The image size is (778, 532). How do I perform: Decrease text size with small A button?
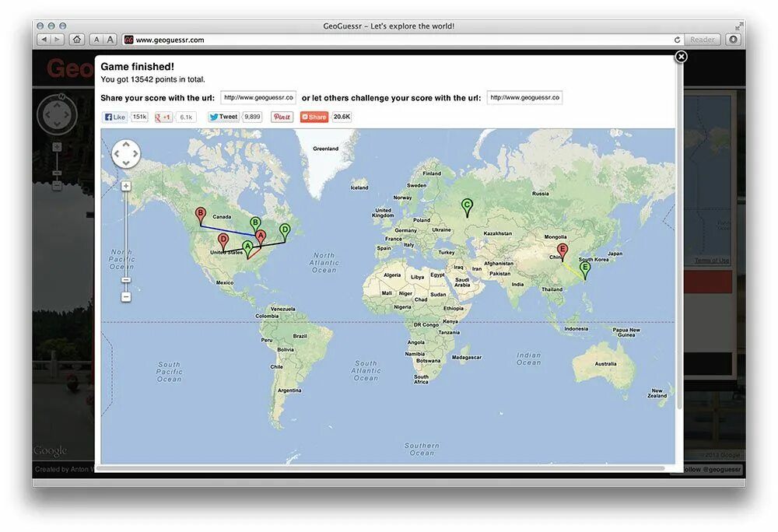[x=96, y=40]
